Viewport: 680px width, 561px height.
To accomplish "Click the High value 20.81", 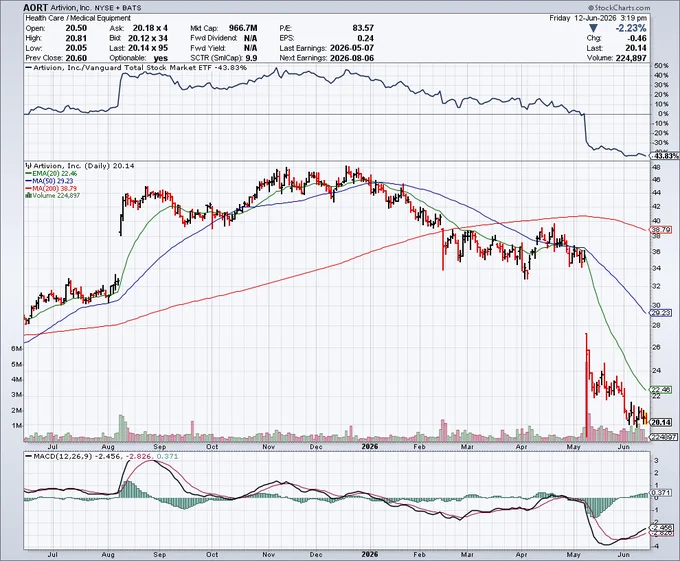I will pos(76,38).
